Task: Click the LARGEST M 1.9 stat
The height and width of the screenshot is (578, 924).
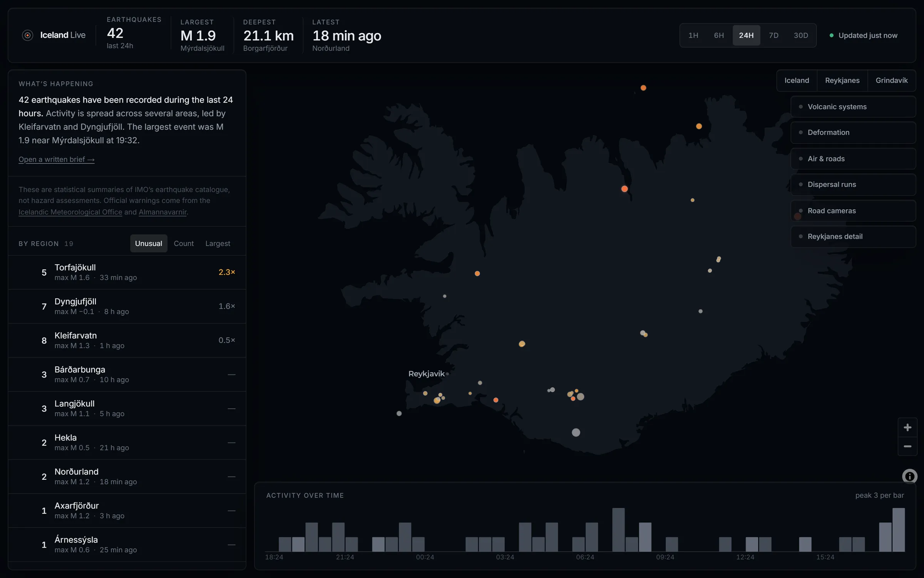Action: point(203,35)
